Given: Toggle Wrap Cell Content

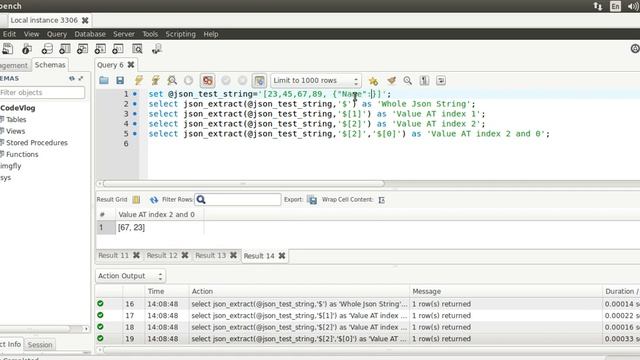Looking at the screenshot, I should click(382, 200).
